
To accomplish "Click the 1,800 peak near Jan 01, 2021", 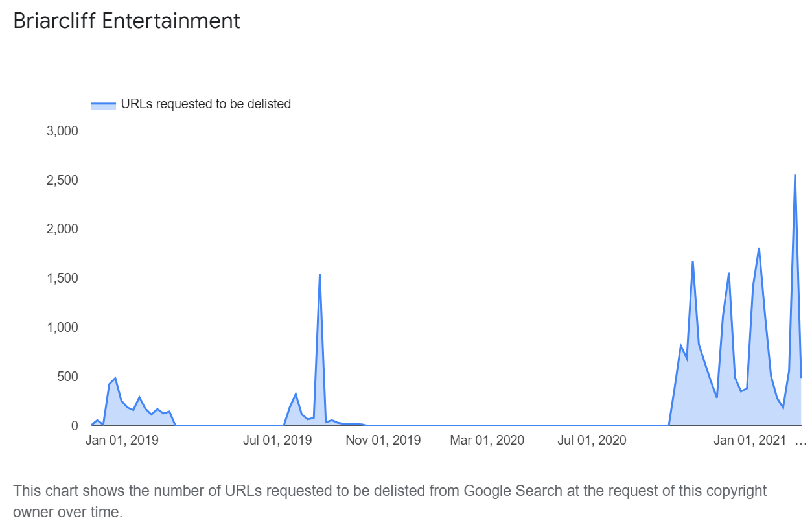I will [758, 248].
